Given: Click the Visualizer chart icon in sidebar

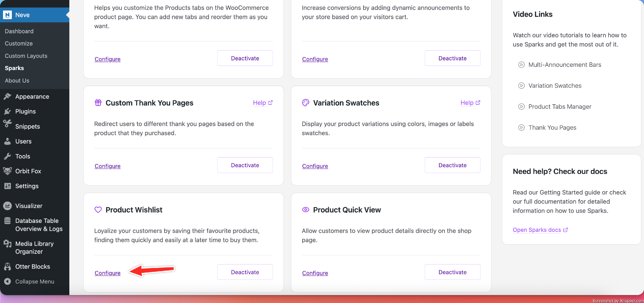Looking at the screenshot, I should click(8, 206).
